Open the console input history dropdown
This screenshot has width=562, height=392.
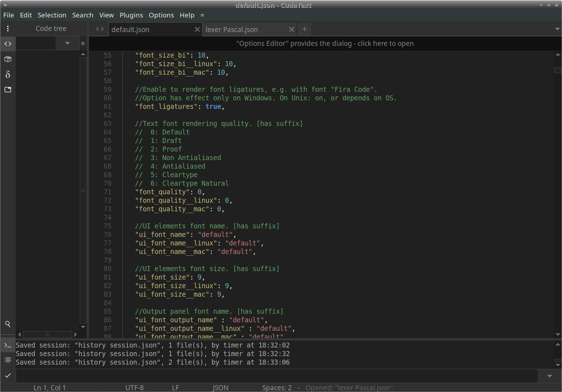coord(550,376)
